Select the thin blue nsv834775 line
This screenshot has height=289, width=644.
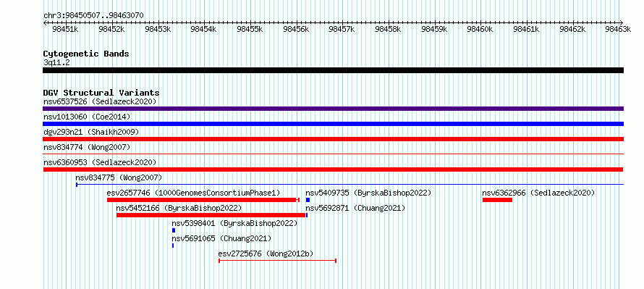349,184
